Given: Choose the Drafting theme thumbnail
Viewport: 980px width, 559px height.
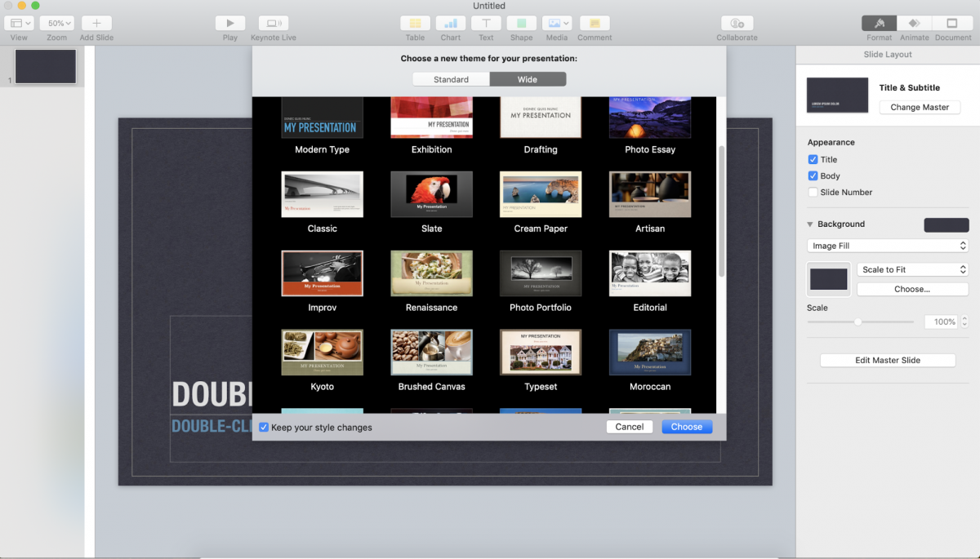Looking at the screenshot, I should (x=541, y=118).
